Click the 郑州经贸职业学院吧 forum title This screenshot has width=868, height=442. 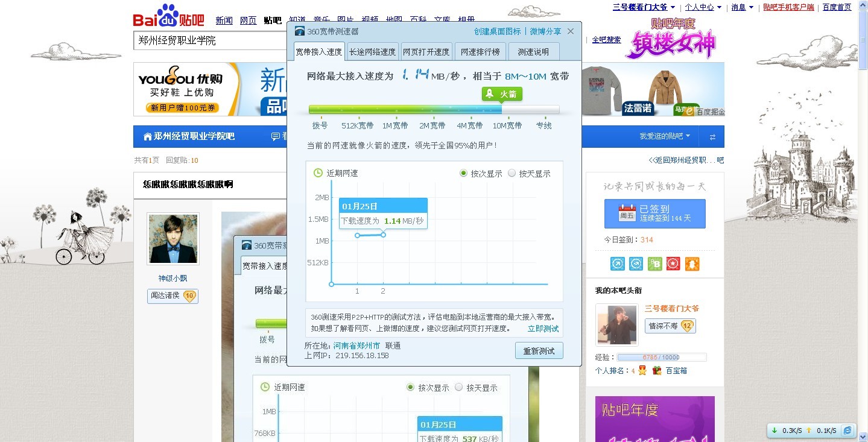coord(194,136)
